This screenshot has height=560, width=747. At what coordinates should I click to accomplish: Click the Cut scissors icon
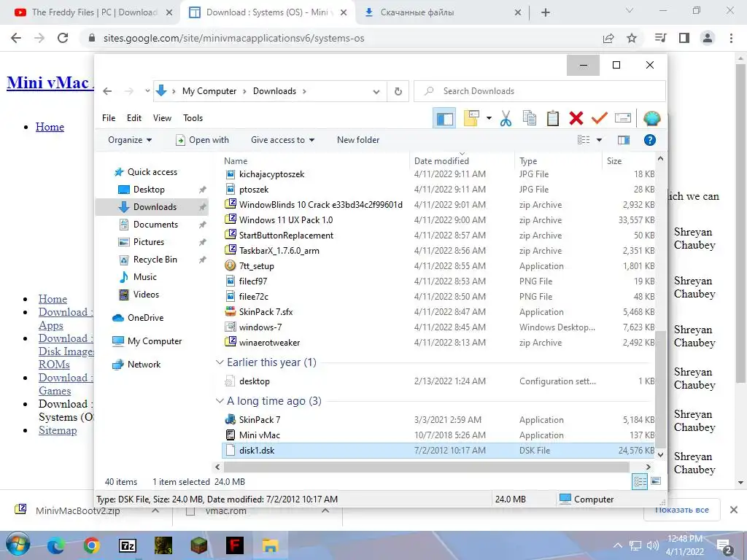506,118
